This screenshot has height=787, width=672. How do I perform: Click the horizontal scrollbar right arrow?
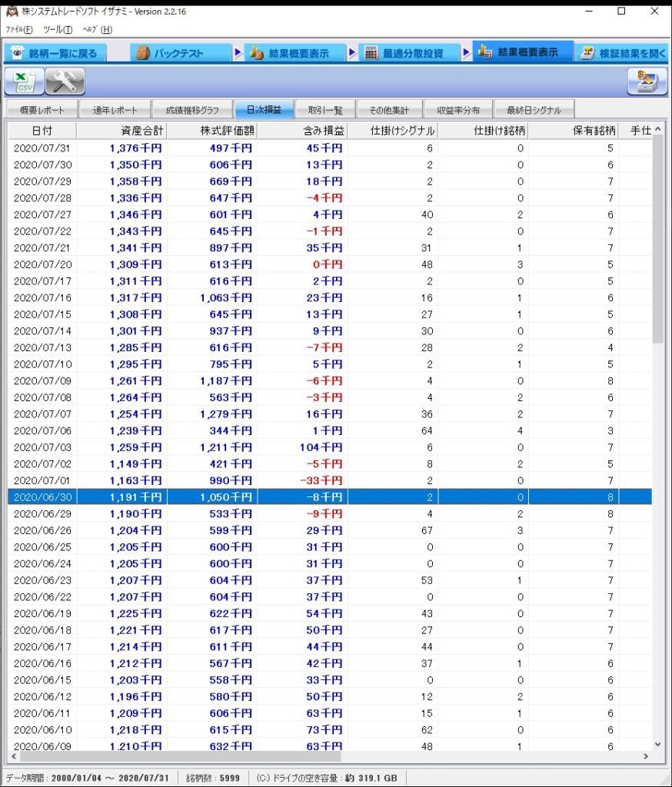pos(645,756)
